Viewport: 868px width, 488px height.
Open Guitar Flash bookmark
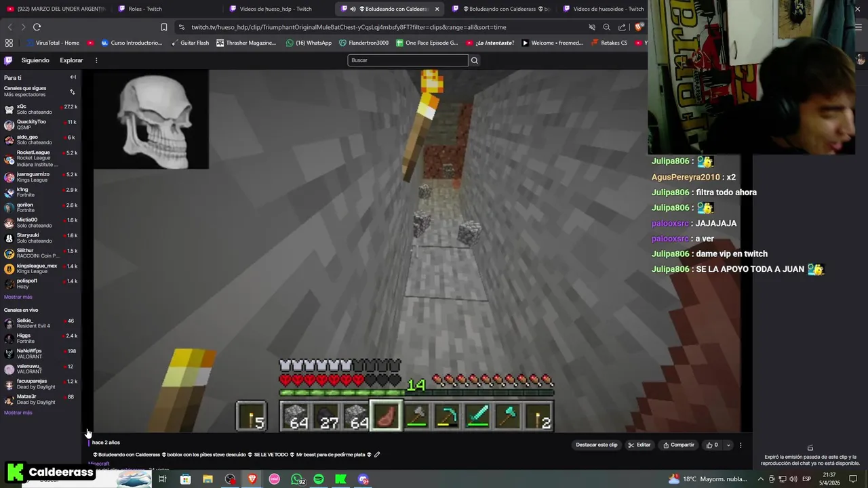(189, 43)
